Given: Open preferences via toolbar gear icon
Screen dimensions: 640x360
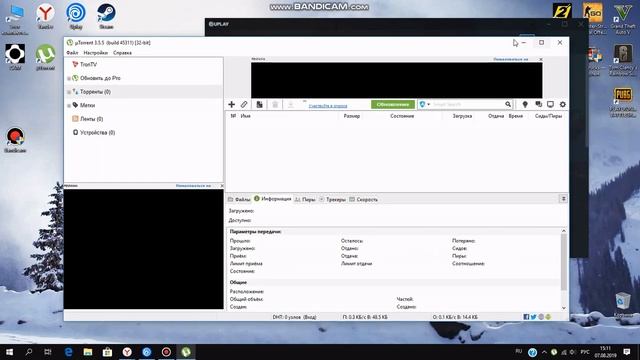Looking at the screenshot, I should pyautogui.click(x=562, y=104).
